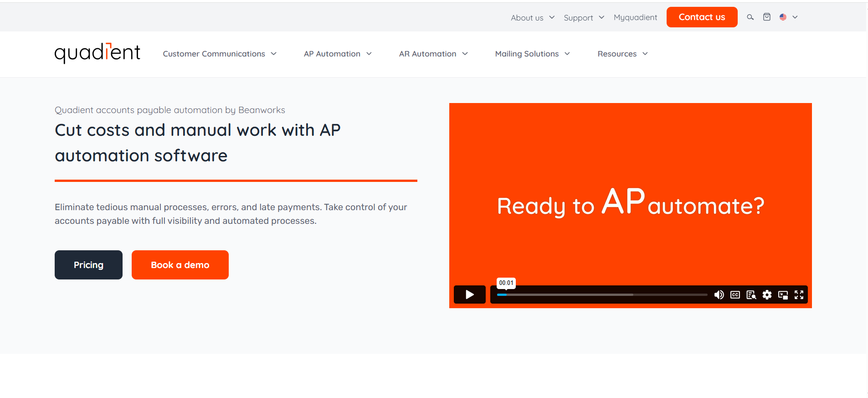Open the AP Automation menu
The height and width of the screenshot is (398, 868).
[332, 54]
